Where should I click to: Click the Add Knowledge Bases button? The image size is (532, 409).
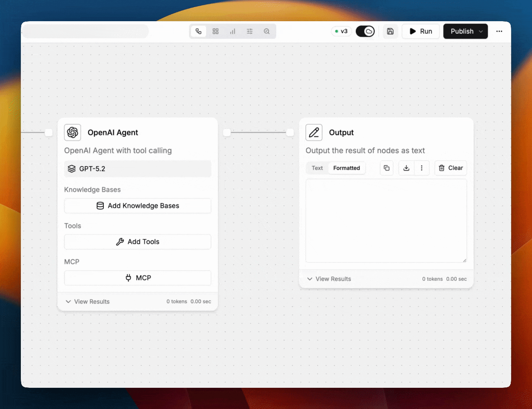point(138,206)
